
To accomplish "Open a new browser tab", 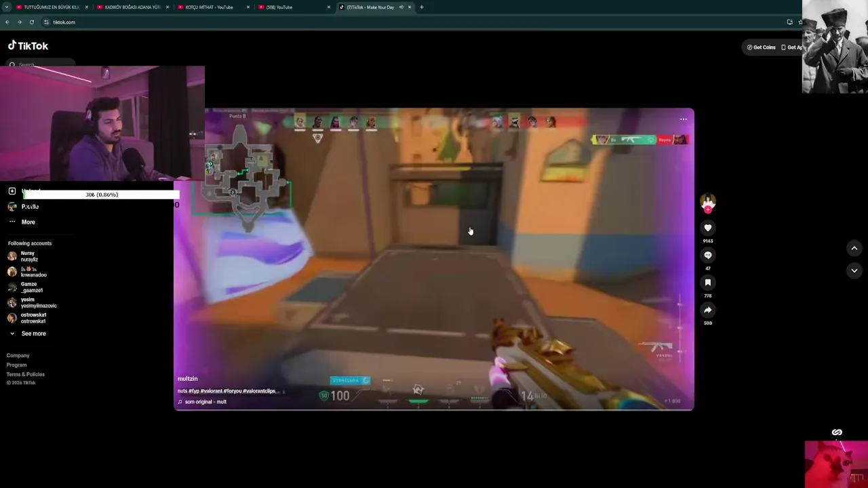I will 421,7.
